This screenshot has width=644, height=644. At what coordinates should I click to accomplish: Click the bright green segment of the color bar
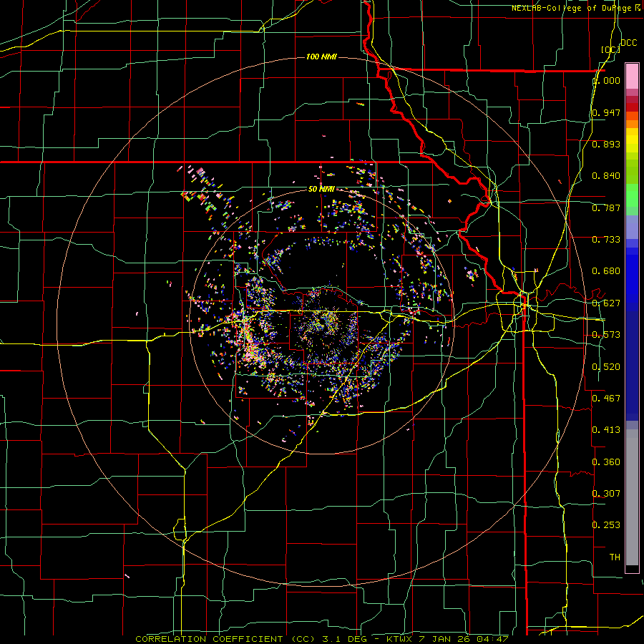coord(632,195)
